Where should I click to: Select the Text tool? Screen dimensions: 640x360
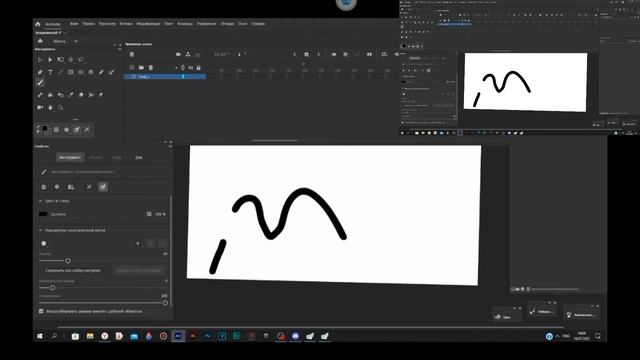(50, 73)
